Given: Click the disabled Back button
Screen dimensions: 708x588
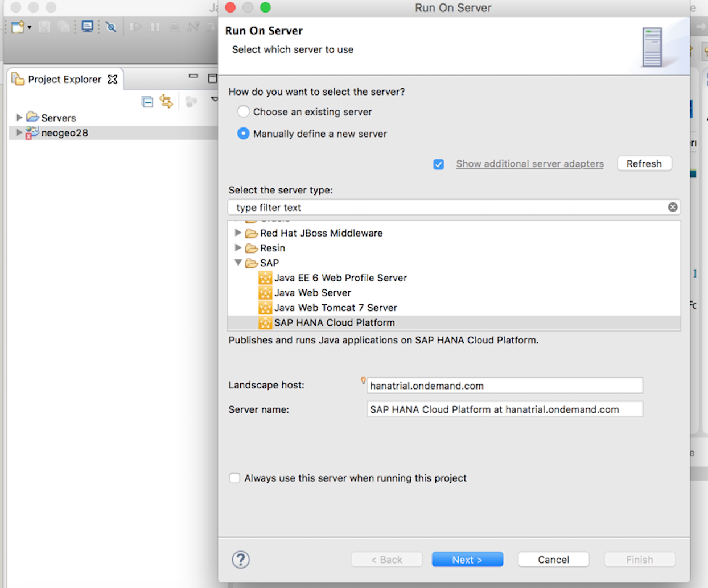Looking at the screenshot, I should point(387,560).
